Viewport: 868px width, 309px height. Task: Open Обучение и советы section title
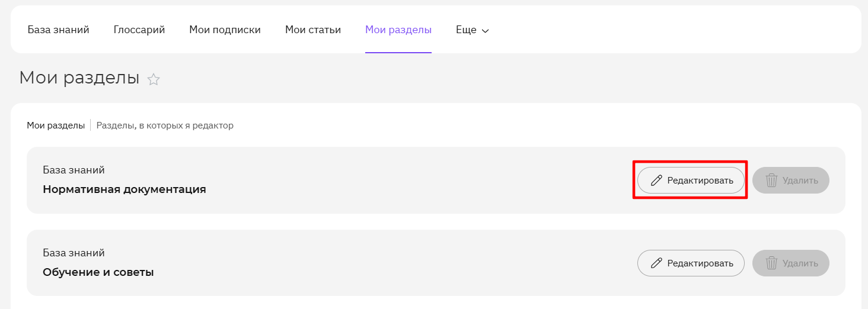coord(98,273)
